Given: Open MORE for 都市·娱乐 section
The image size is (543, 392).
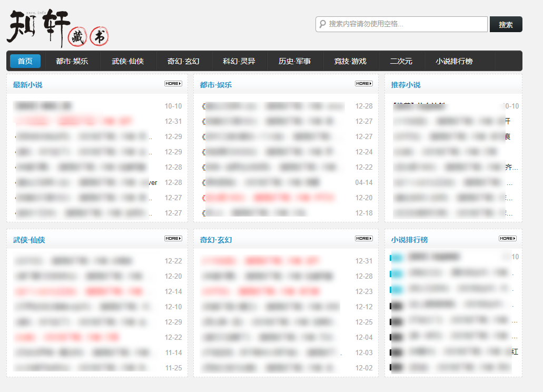Looking at the screenshot, I should coord(363,83).
